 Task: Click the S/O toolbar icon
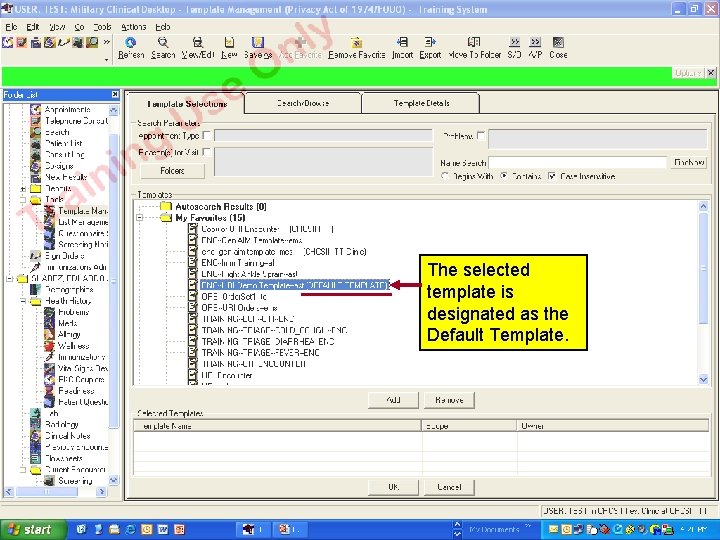coord(514,48)
